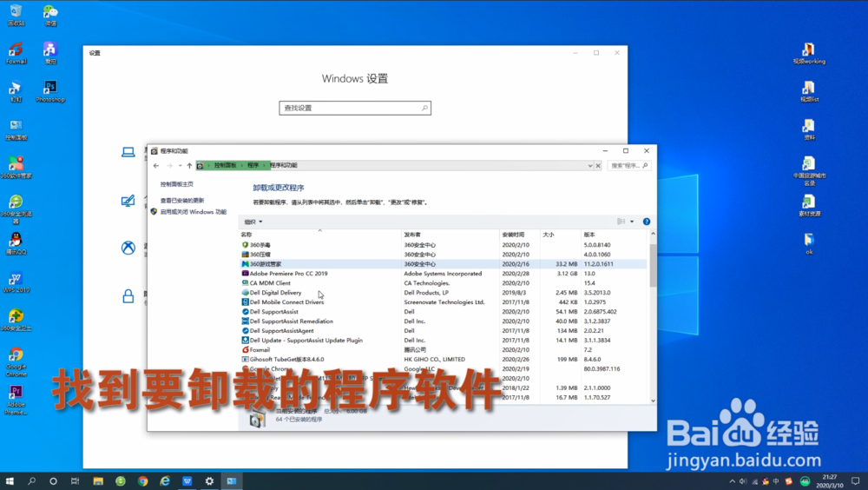The image size is (868, 490).
Task: Go back in Programs and Features window
Action: pos(156,166)
